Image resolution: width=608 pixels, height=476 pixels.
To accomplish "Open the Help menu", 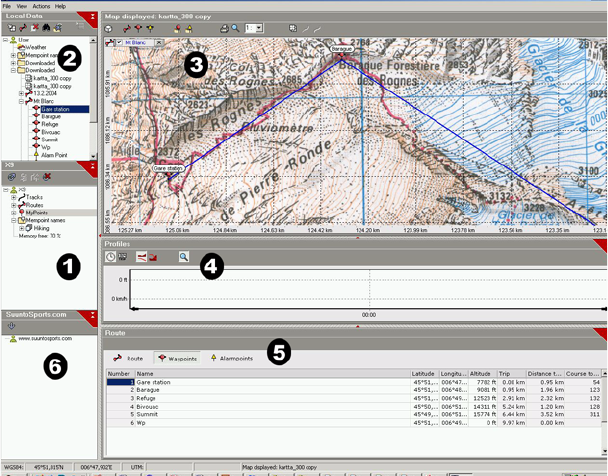I will coord(60,6).
